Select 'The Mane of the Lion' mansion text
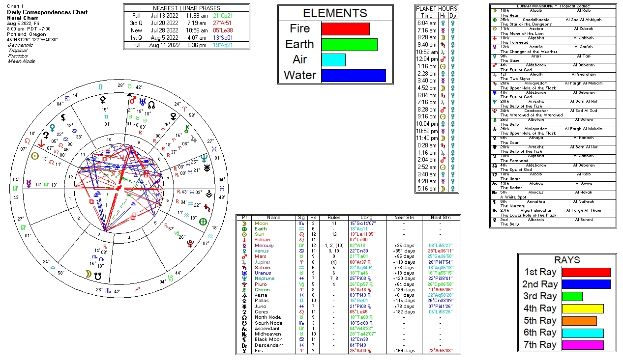This screenshot has width=623, height=364. coord(522,33)
